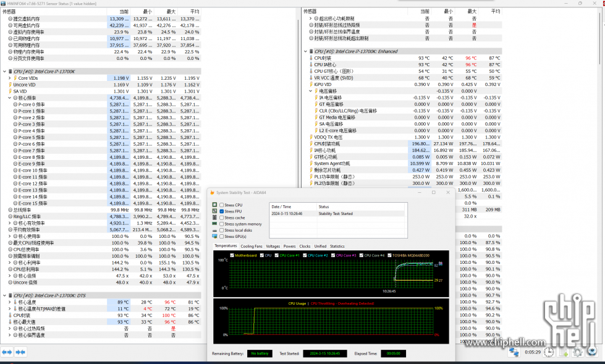Toggle the Motherboard graph legend checkbox

pos(232,255)
